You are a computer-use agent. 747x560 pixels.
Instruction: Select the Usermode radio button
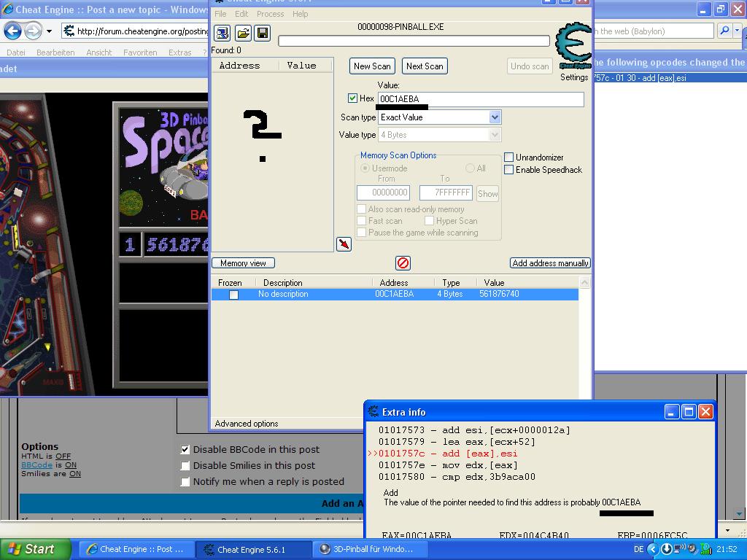coord(365,168)
